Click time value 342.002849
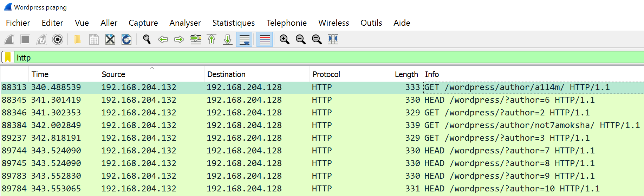The image size is (644, 196). click(56, 125)
